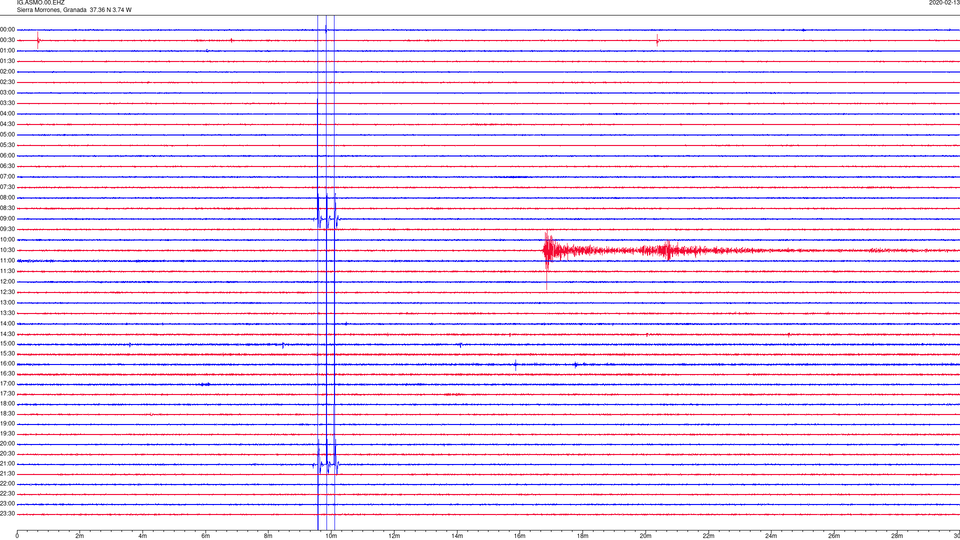Viewport: 960px width, 540px height.
Task: Click the 06:30 trace time label
Action: point(8,166)
